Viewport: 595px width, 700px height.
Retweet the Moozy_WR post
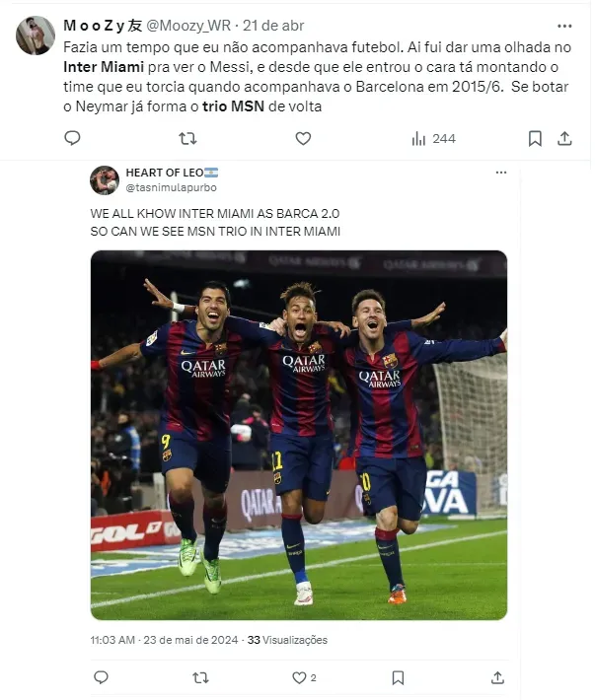click(187, 138)
